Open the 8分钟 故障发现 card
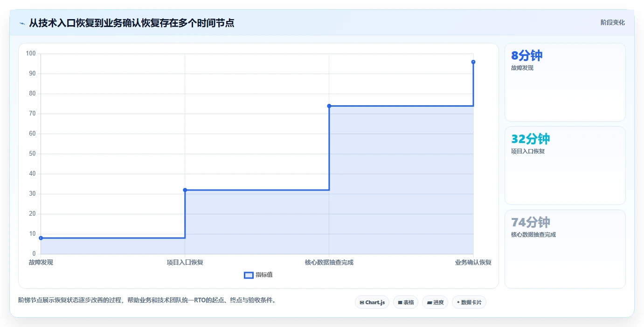The width and height of the screenshot is (644, 327). (x=565, y=82)
